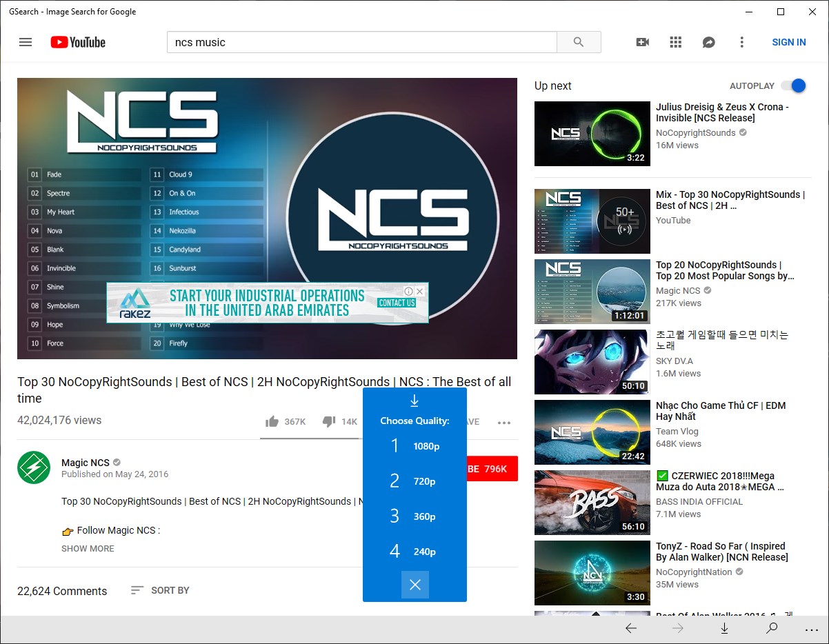The height and width of the screenshot is (644, 829).
Task: Open Mix - Top 30 NoCopyRightSounds title
Action: (730, 200)
